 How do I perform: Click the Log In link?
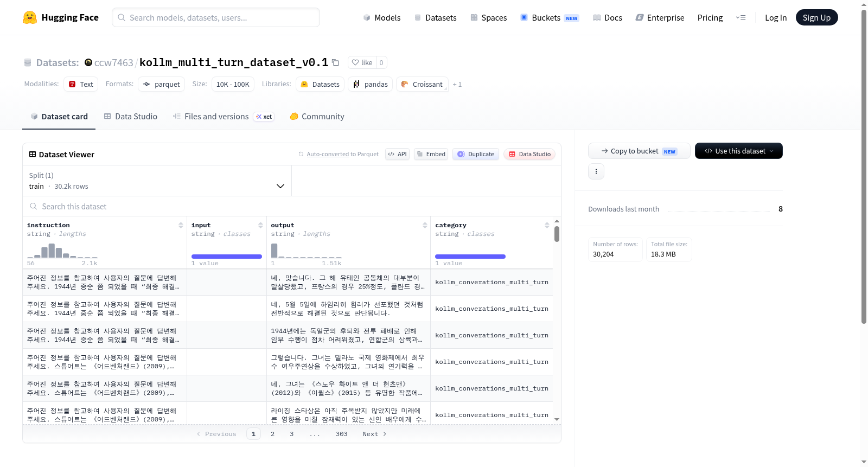[x=775, y=17]
